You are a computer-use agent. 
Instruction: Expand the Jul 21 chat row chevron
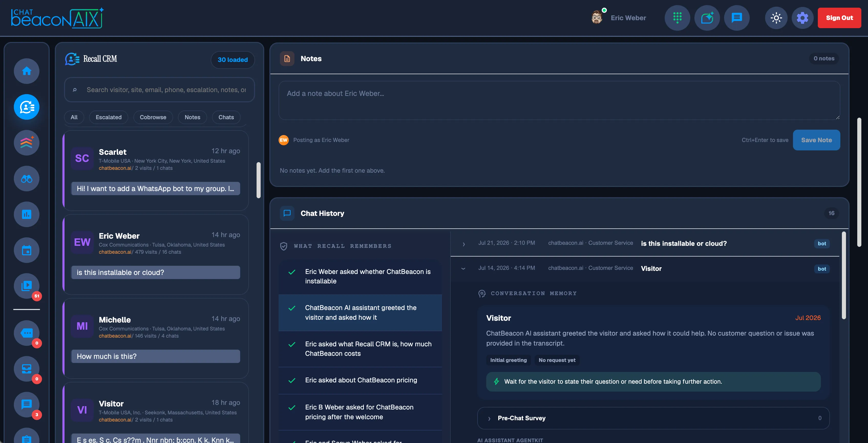click(x=464, y=244)
